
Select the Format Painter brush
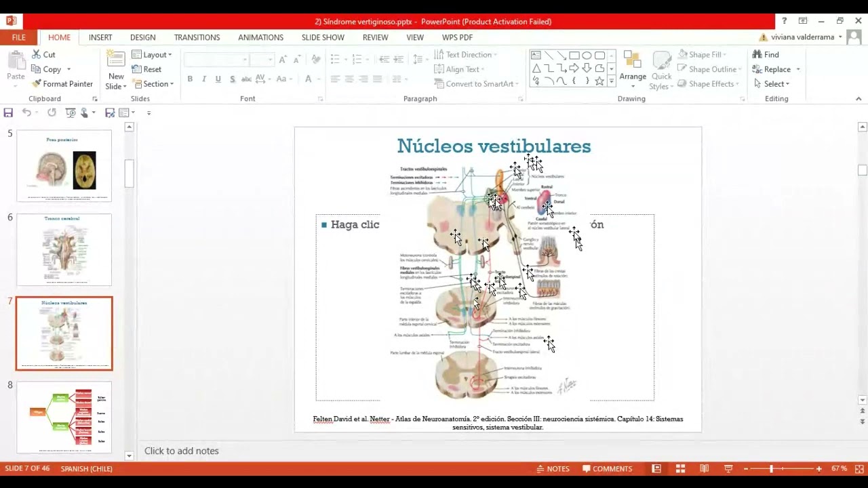coord(62,84)
